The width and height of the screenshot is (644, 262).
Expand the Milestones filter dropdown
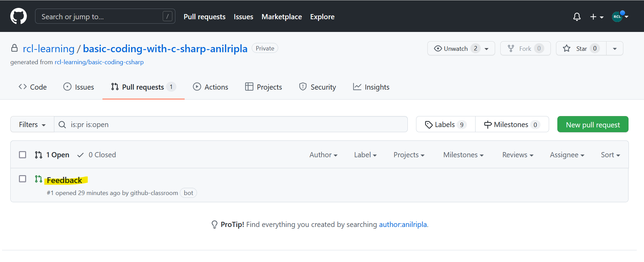tap(463, 155)
